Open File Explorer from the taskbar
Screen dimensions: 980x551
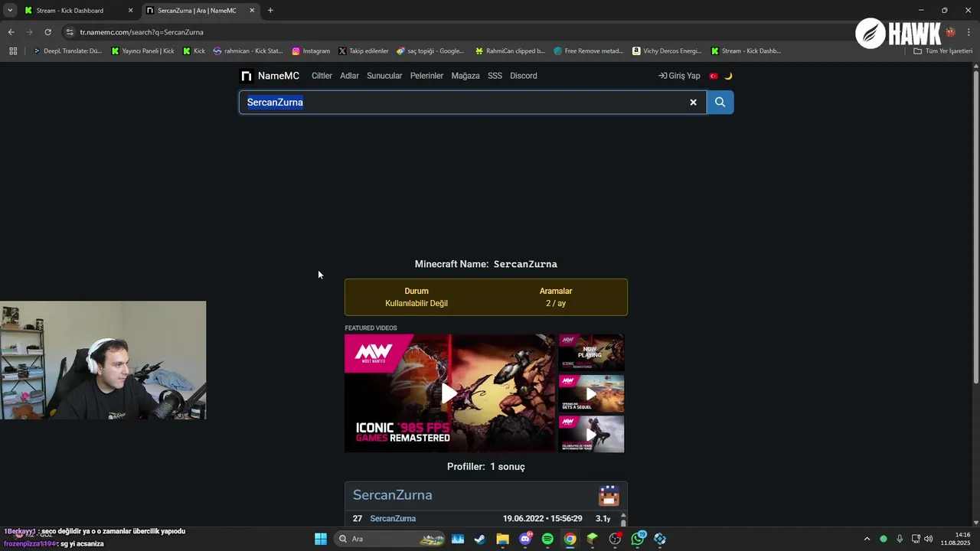click(502, 539)
